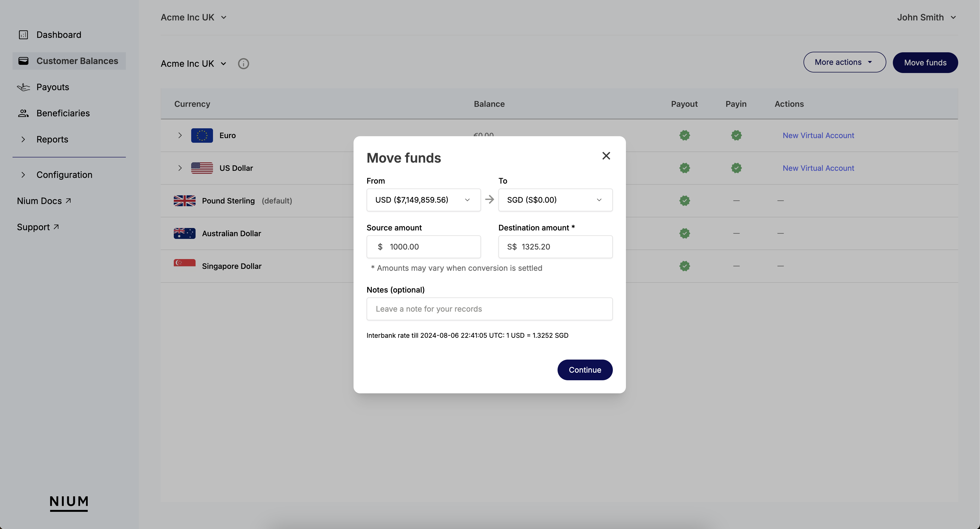
Task: Click New Virtual Account for US Dollar
Action: pyautogui.click(x=818, y=168)
